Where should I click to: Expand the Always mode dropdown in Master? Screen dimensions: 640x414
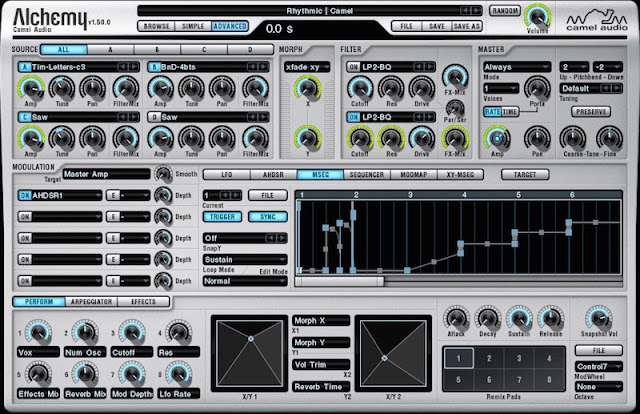[517, 67]
